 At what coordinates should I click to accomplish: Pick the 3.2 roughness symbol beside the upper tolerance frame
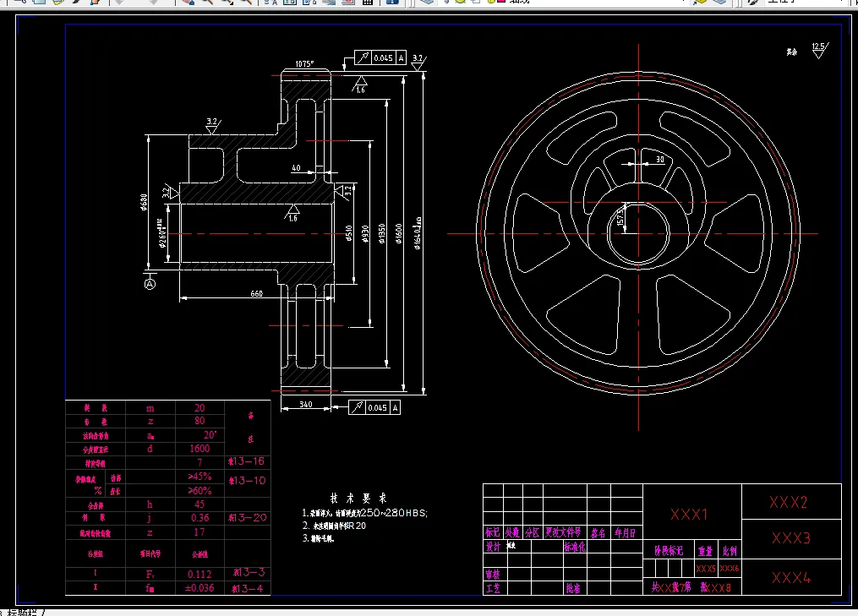418,62
